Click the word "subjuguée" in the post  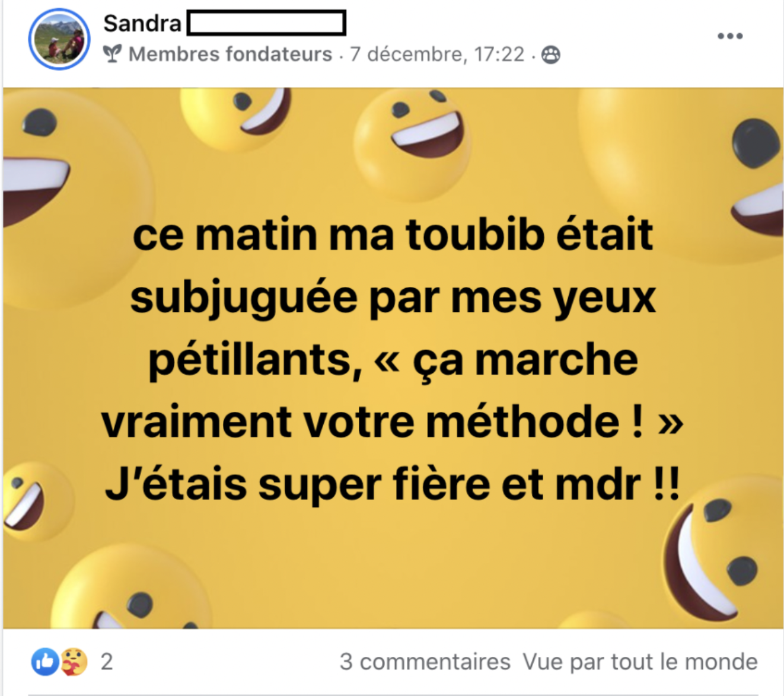point(244,297)
